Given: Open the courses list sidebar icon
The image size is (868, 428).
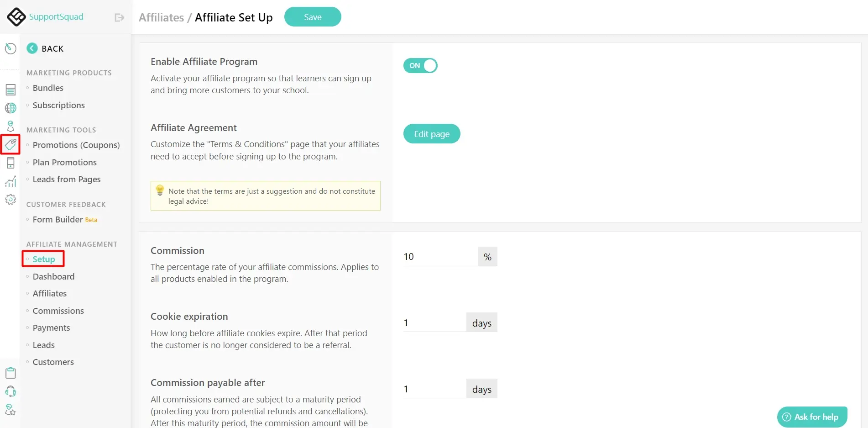Looking at the screenshot, I should [x=10, y=90].
